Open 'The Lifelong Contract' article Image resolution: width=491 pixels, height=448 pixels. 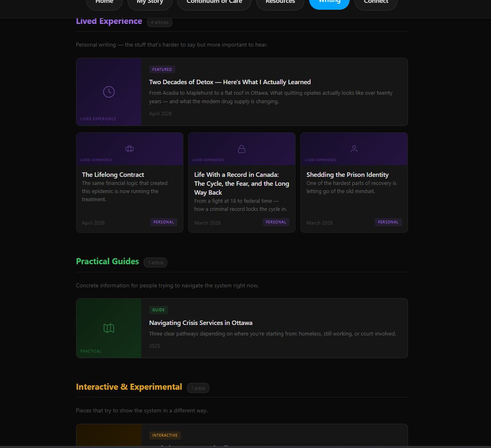[x=113, y=175]
